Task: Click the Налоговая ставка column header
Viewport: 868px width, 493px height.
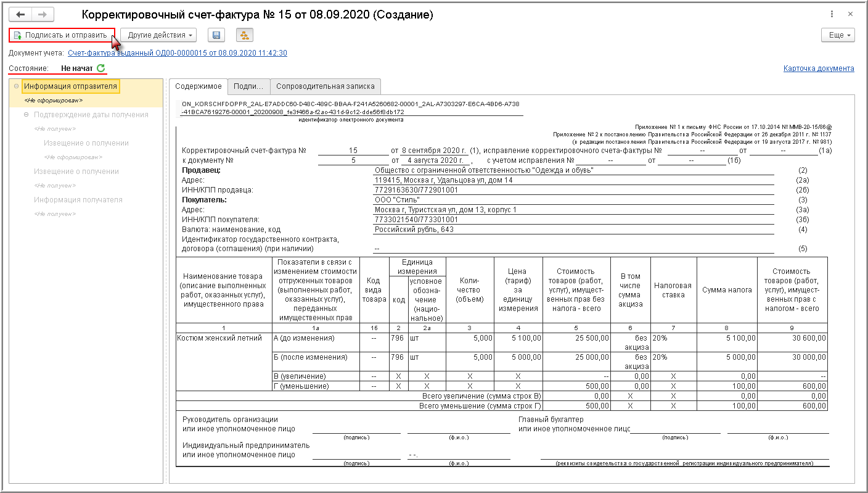Action: pyautogui.click(x=674, y=290)
